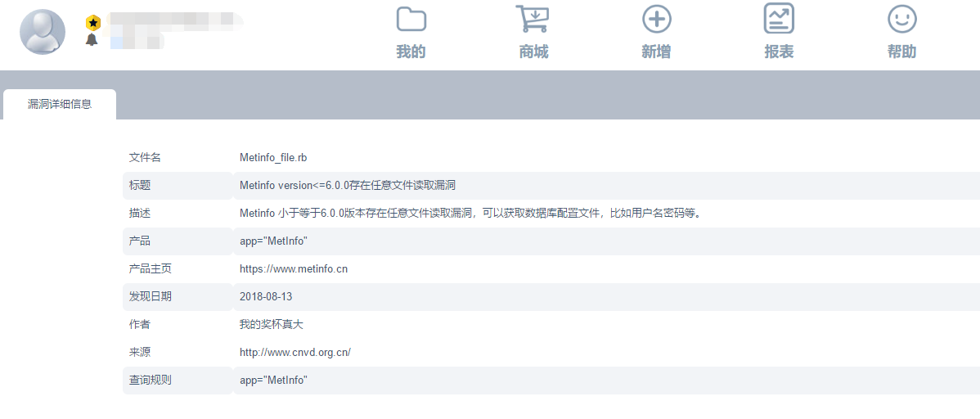
Task: Click the plus circle 新增 icon
Action: (x=656, y=19)
